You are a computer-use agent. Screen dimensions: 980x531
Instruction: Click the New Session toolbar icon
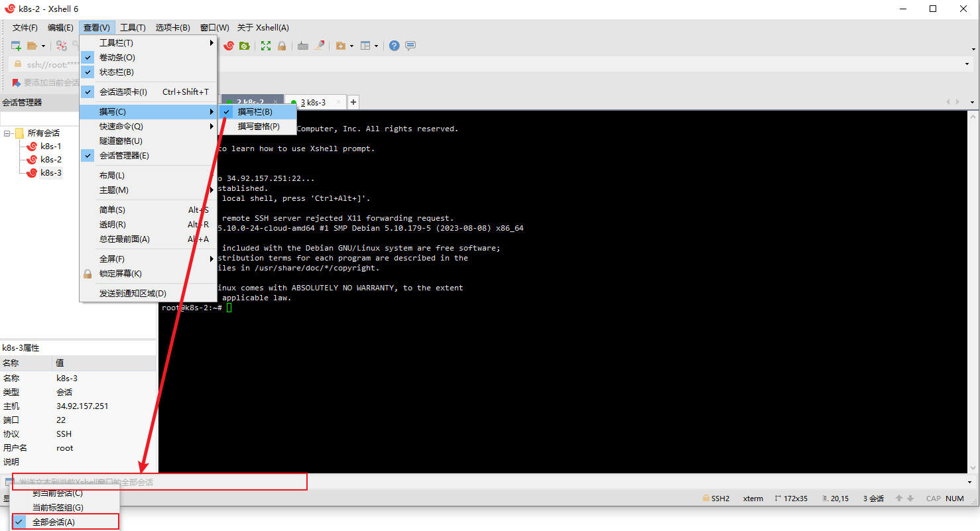pos(16,46)
